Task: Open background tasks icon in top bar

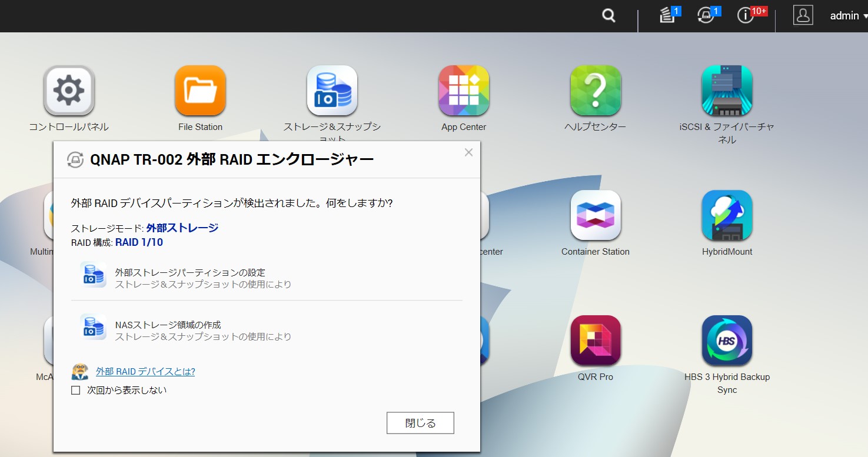Action: pos(667,16)
